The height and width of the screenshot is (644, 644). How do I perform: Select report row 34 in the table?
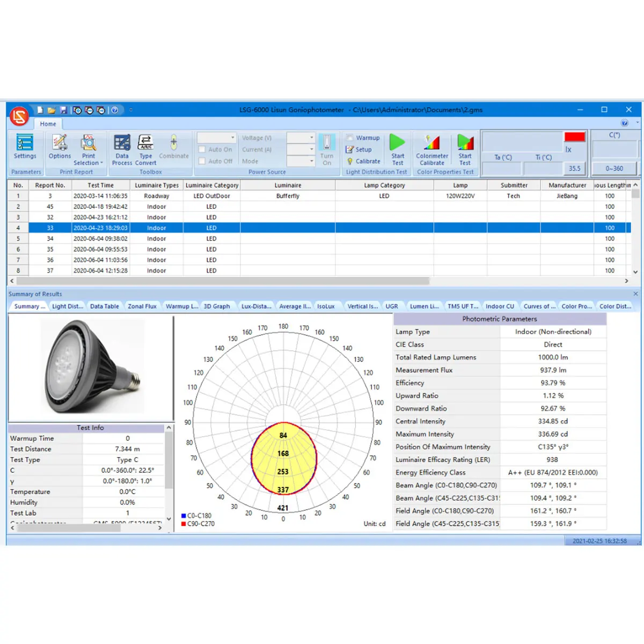(x=50, y=239)
